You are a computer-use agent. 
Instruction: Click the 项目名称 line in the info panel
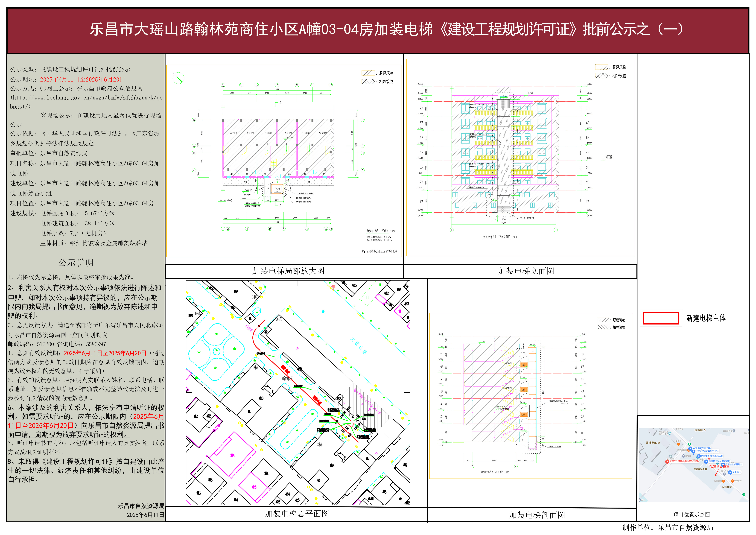click(x=85, y=168)
